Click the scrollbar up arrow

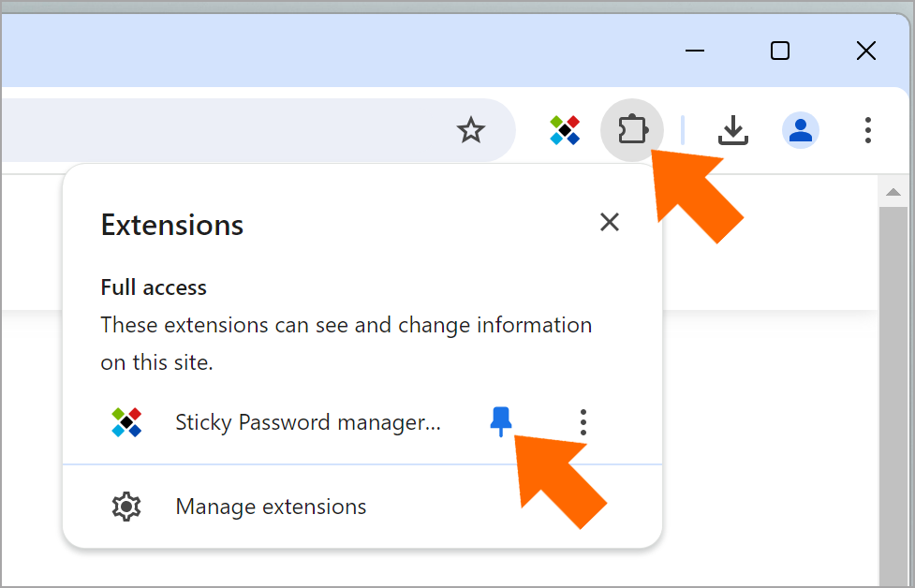[893, 192]
